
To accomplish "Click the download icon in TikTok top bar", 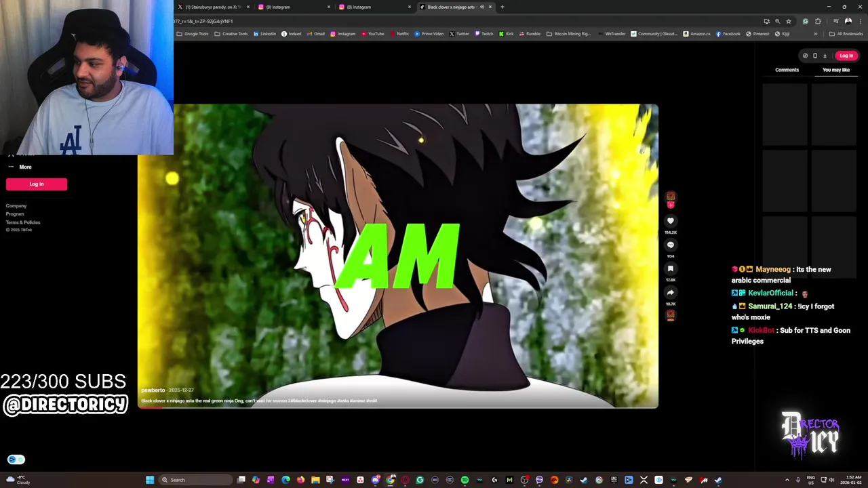I will pos(825,56).
